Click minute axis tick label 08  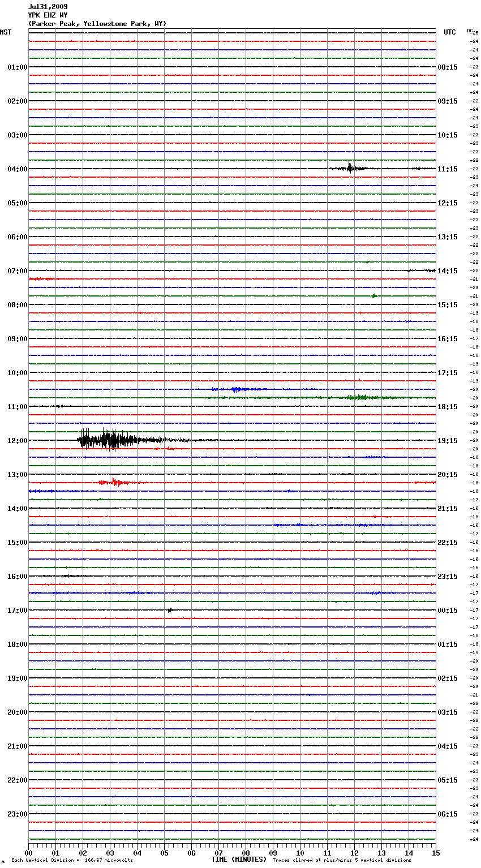(x=246, y=853)
